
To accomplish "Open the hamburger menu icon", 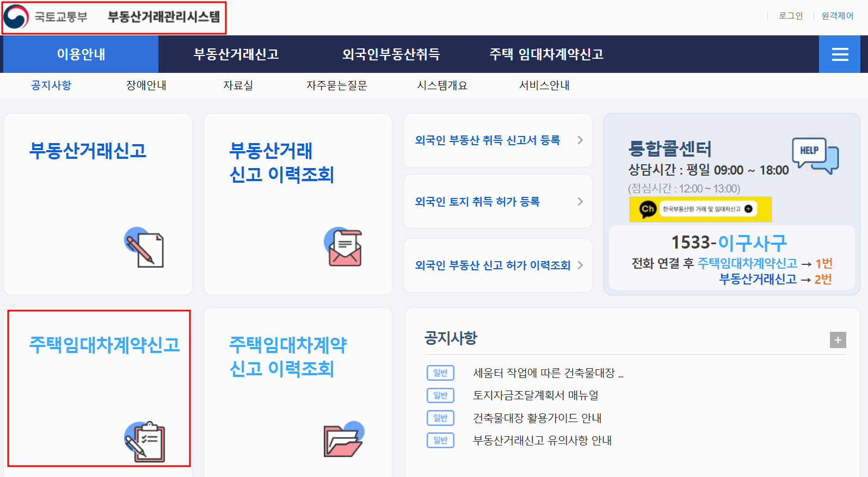I will point(840,54).
